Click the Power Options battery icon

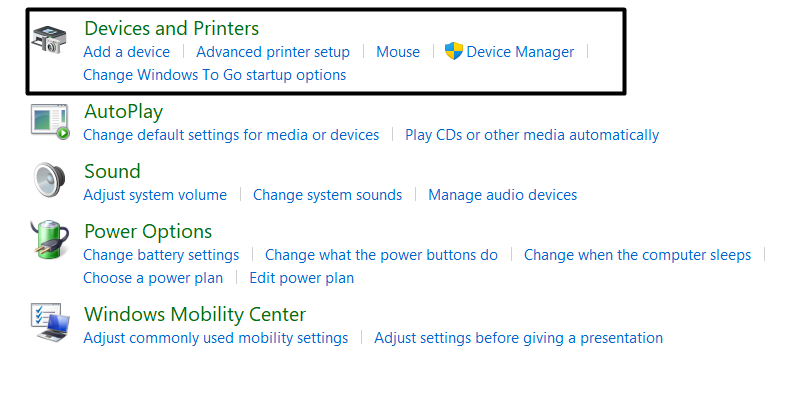click(49, 241)
